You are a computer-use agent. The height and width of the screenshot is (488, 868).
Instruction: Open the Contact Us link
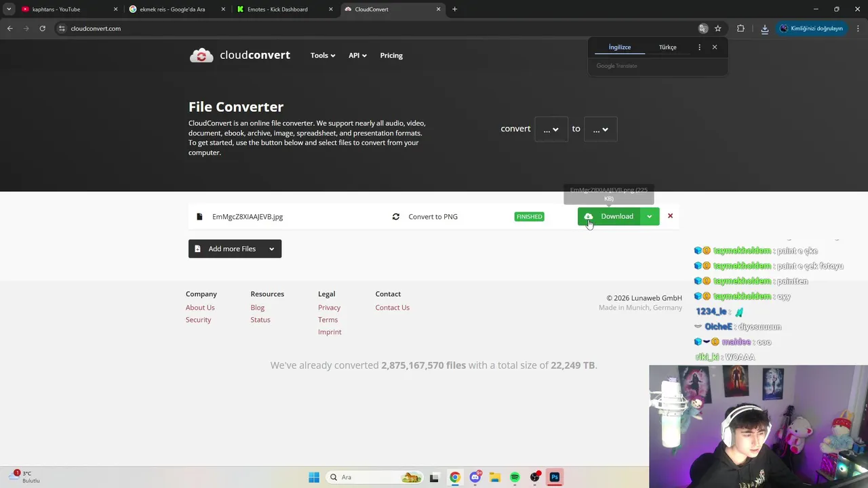point(393,308)
